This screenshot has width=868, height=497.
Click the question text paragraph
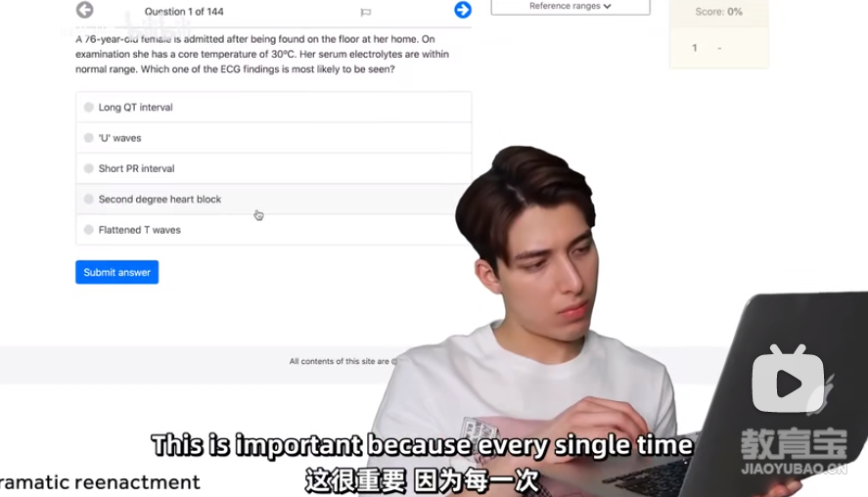[262, 54]
